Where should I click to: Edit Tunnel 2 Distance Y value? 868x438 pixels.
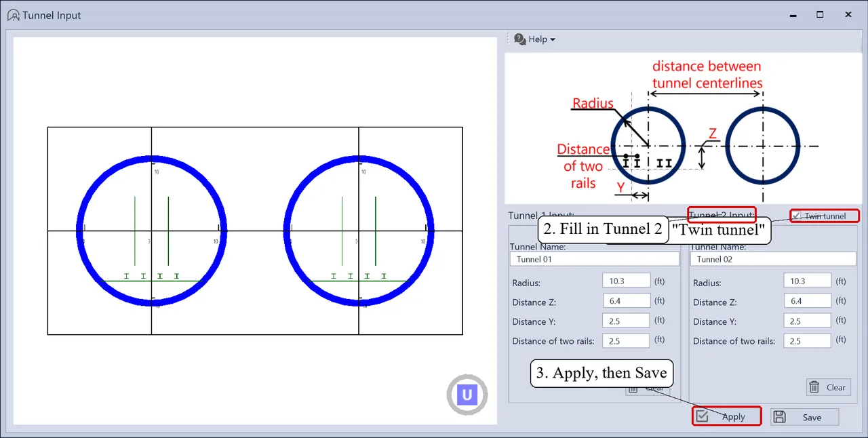[x=807, y=321]
